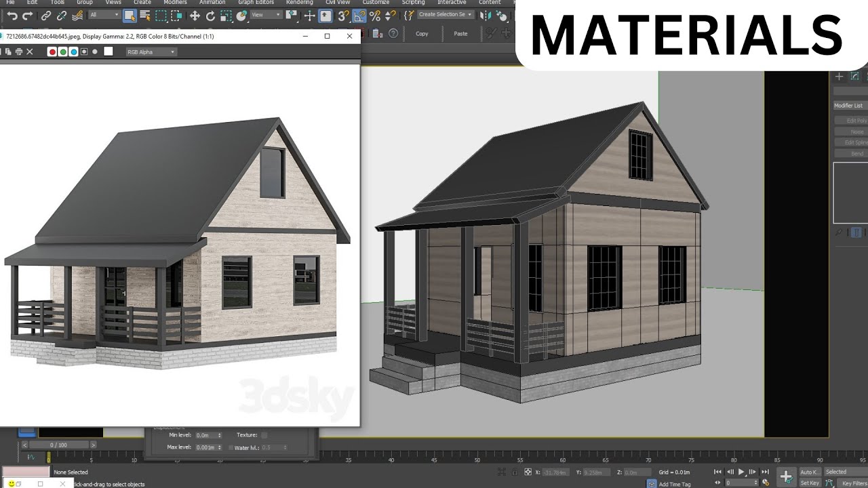Go to the start frame
The height and width of the screenshot is (488, 868).
[x=719, y=472]
